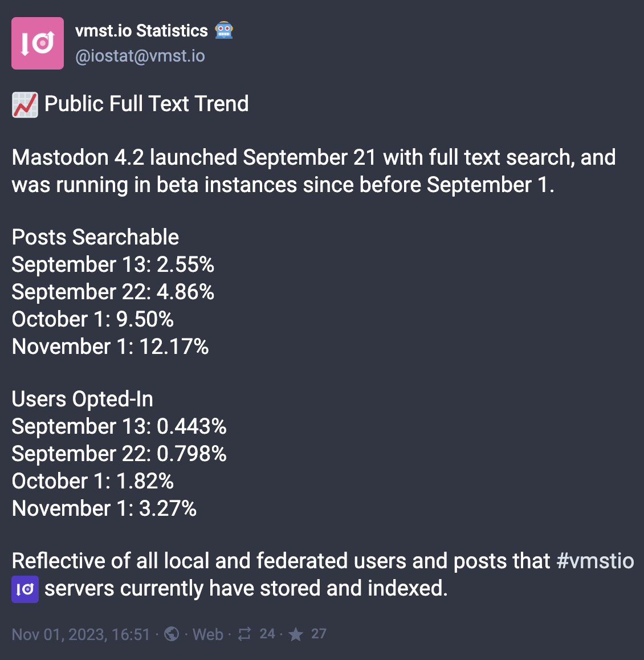The image size is (644, 660).
Task: Click the favourite star icon
Action: [296, 634]
